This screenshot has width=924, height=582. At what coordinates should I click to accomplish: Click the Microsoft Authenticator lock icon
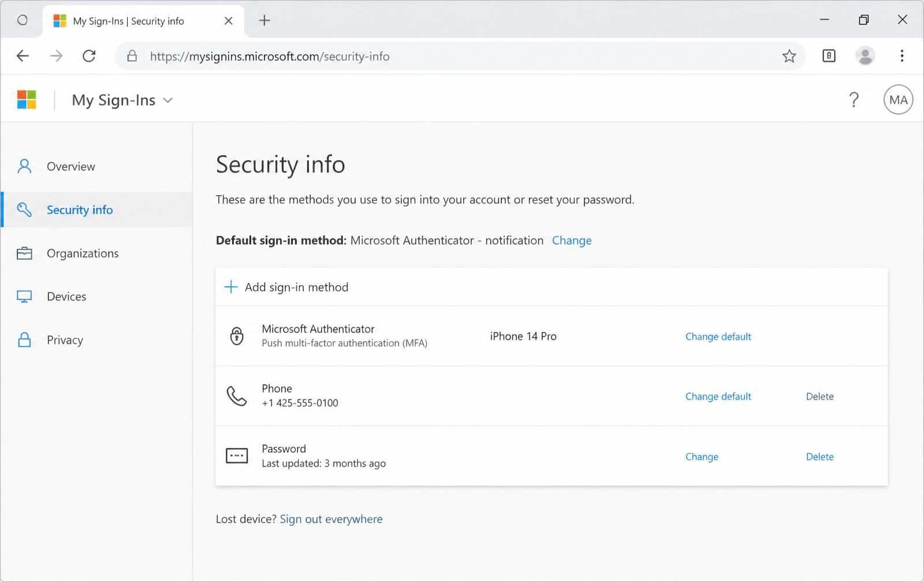[237, 336]
